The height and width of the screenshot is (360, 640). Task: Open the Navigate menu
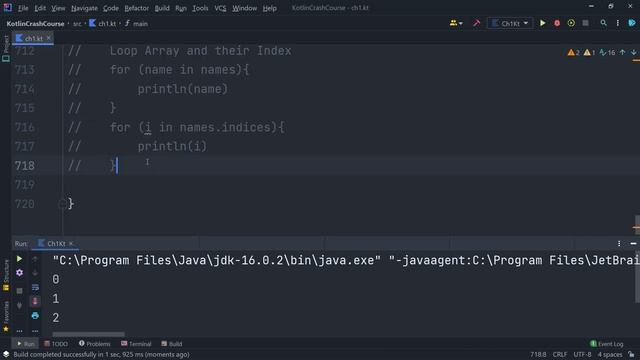click(x=84, y=8)
